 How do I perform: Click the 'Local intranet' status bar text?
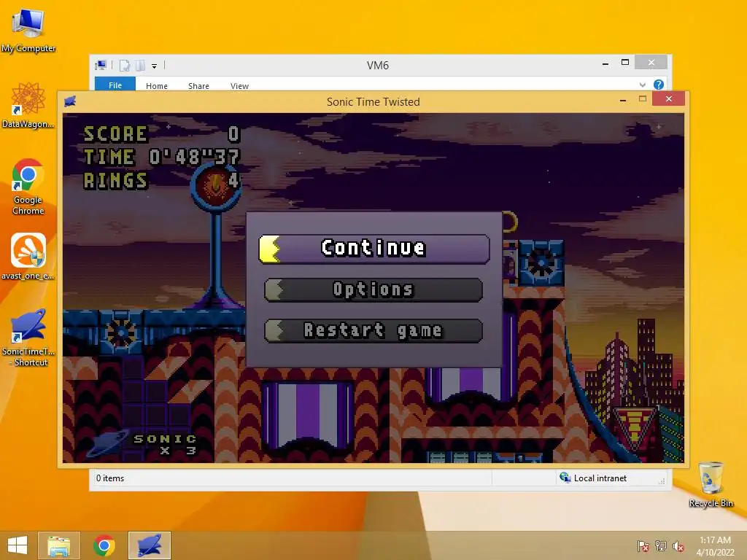[600, 478]
